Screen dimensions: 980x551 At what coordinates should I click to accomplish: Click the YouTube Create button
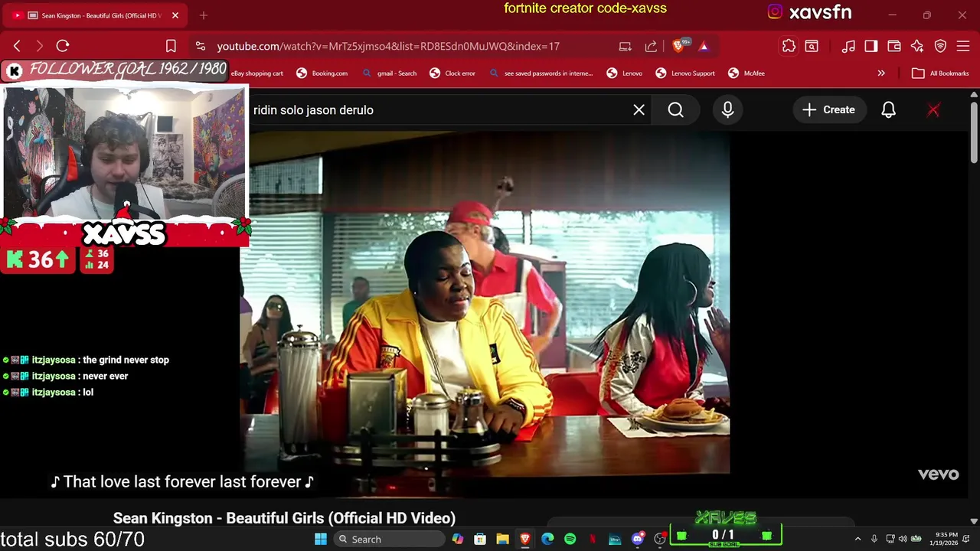tap(828, 110)
